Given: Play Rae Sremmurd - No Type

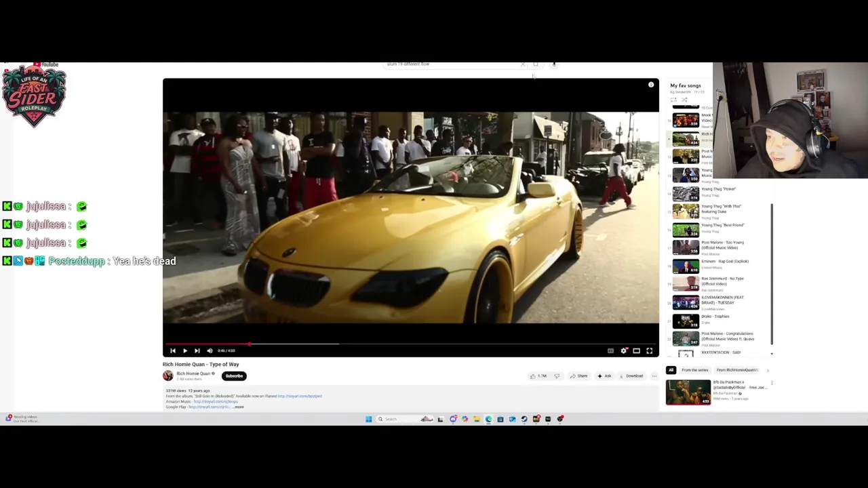Looking at the screenshot, I should (719, 283).
